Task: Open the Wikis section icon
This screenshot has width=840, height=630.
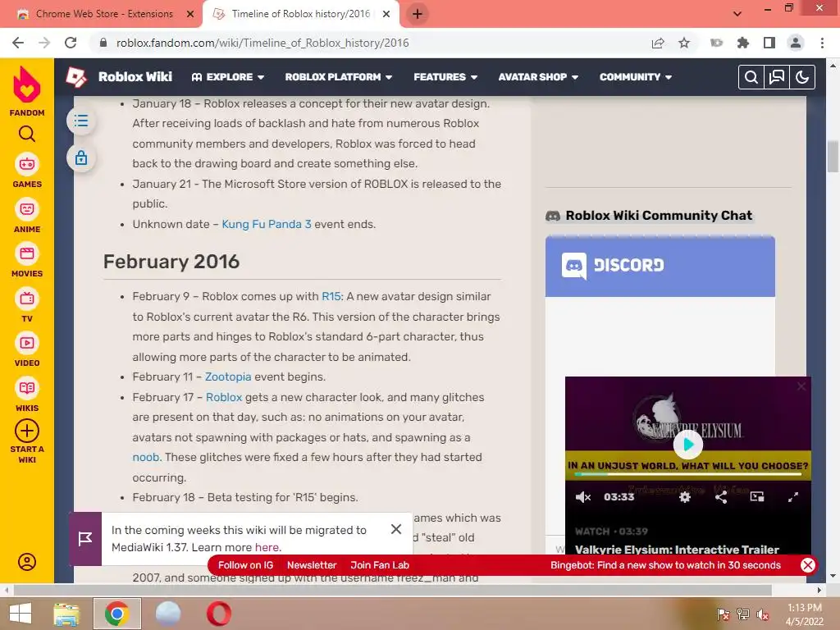Action: pyautogui.click(x=27, y=388)
